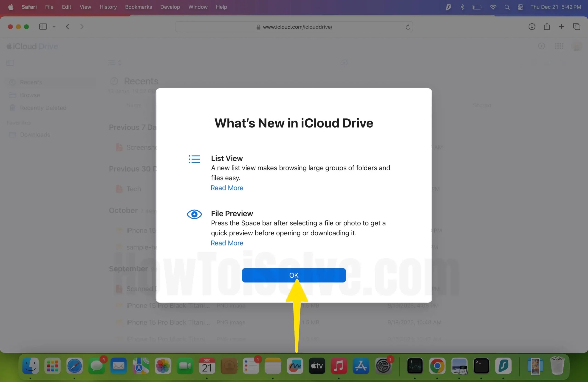The width and height of the screenshot is (588, 382).
Task: Reload the iCloud Drive page
Action: click(x=408, y=27)
